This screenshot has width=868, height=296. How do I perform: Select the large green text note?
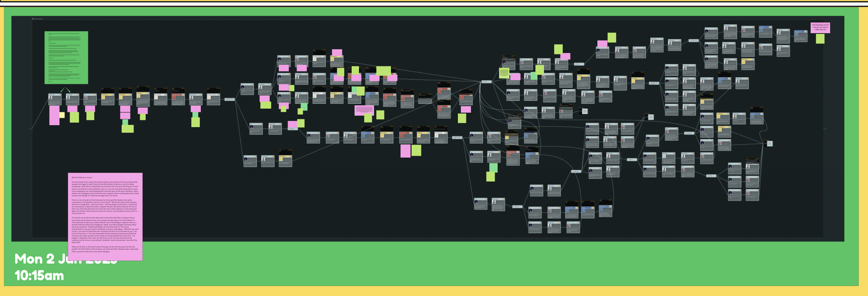[x=66, y=58]
